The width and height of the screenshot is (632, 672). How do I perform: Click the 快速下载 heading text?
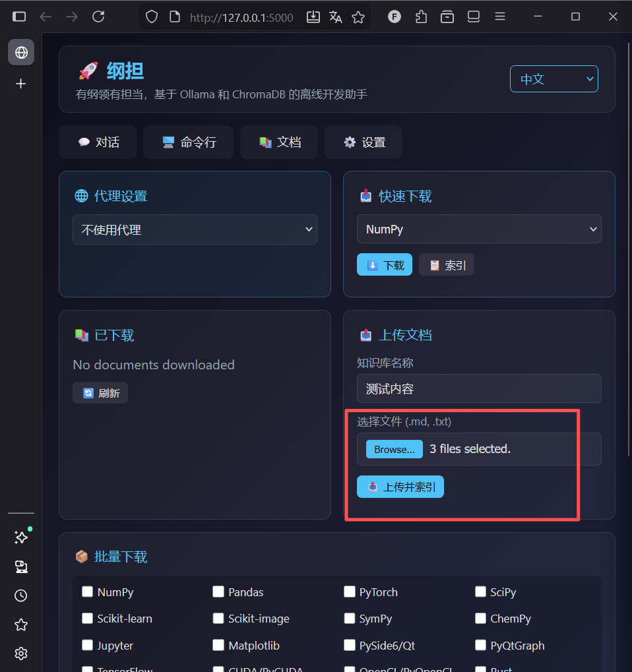click(405, 197)
